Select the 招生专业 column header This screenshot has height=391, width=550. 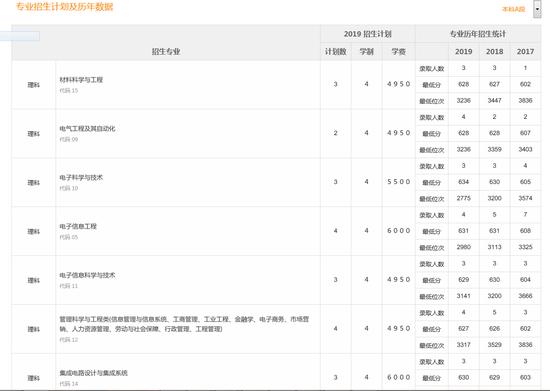[166, 52]
